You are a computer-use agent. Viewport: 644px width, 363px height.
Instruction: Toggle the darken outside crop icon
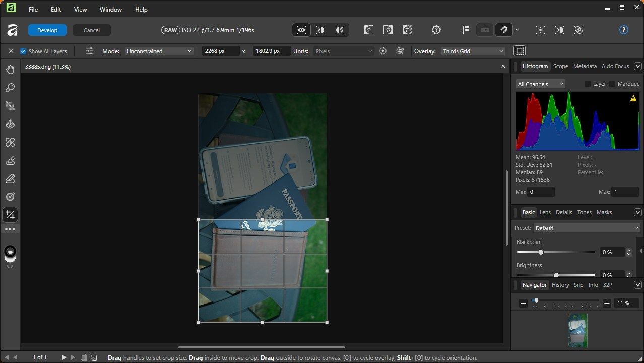(x=520, y=51)
